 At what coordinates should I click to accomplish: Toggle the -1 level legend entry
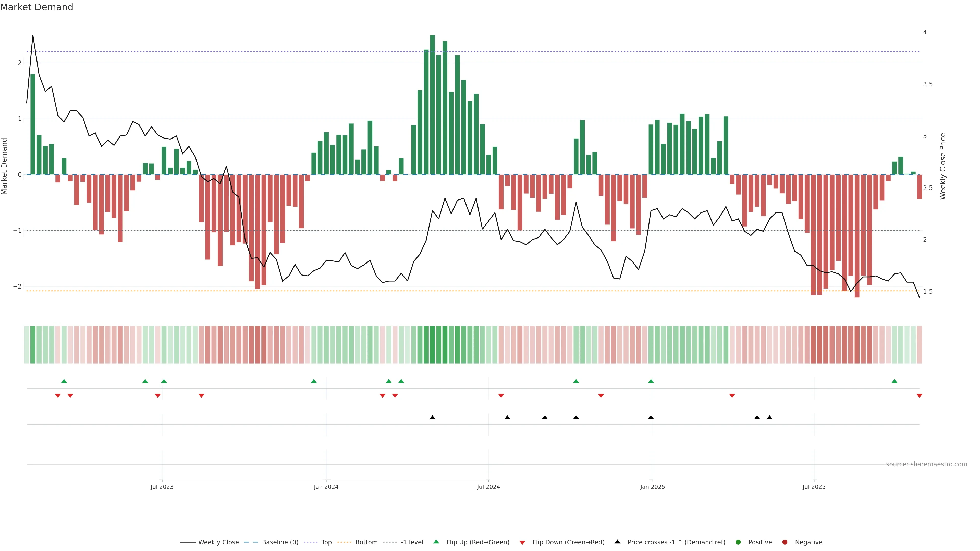[412, 542]
